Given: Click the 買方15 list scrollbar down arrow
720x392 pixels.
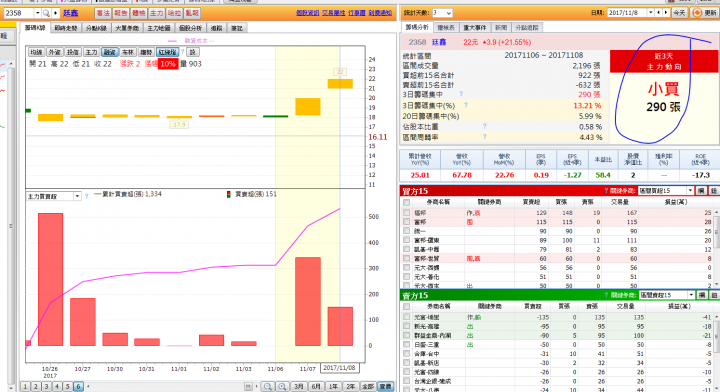Looking at the screenshot, I should 717,285.
